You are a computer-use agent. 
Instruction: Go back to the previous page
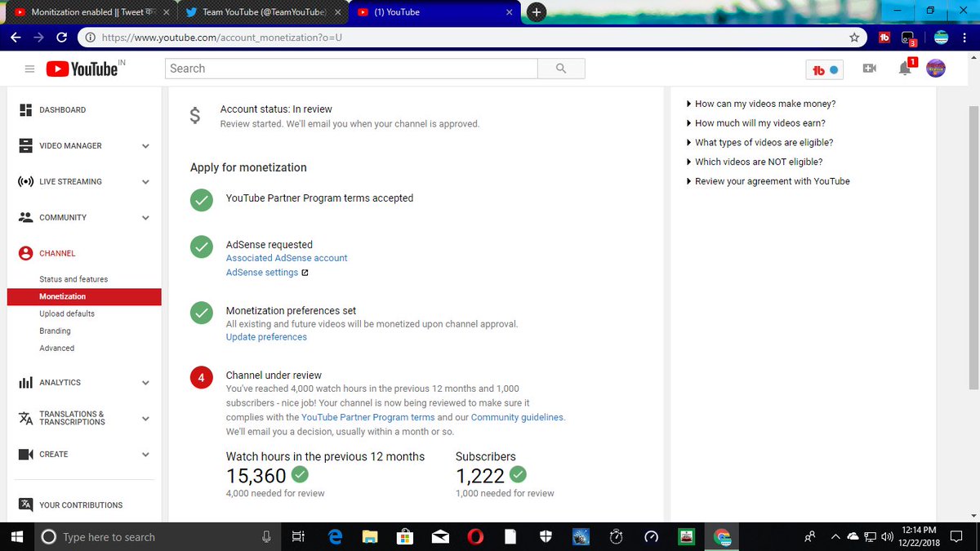tap(16, 38)
